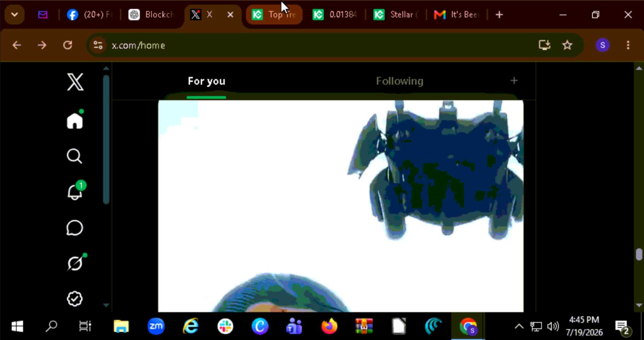This screenshot has width=644, height=340.
Task: Open the Windows Start menu
Action: [x=17, y=326]
